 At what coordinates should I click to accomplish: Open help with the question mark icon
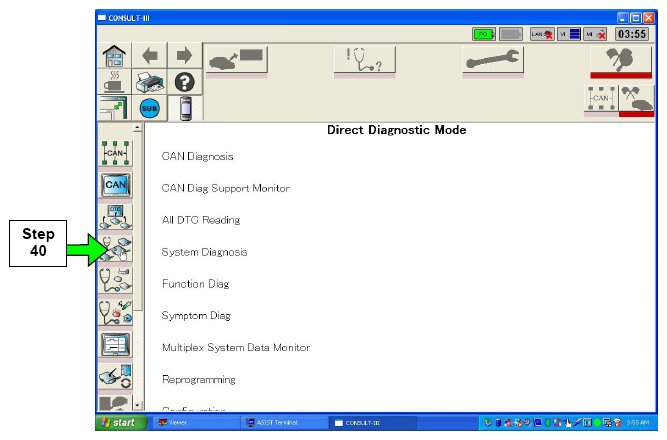[x=183, y=83]
